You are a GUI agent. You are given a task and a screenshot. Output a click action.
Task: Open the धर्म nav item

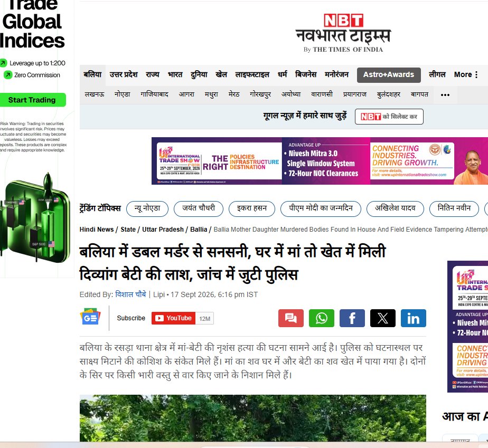pos(282,74)
